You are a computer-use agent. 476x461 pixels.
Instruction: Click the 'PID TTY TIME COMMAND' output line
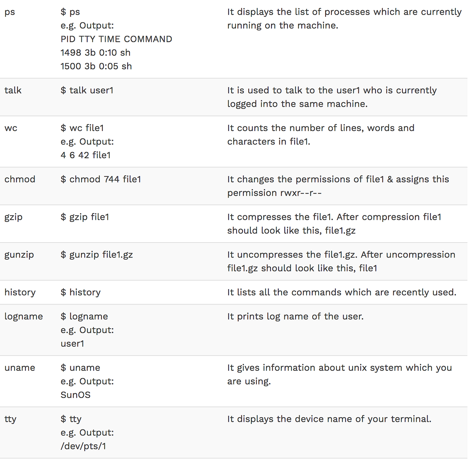(117, 39)
